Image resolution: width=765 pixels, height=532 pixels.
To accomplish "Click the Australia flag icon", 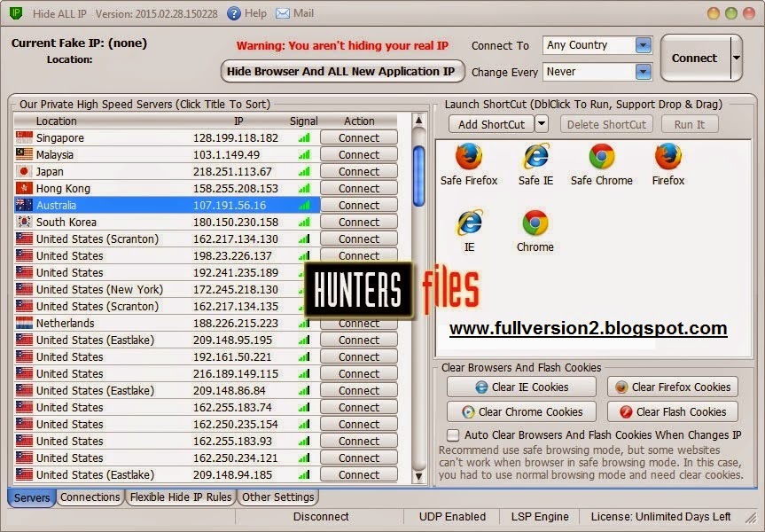I will [x=24, y=205].
